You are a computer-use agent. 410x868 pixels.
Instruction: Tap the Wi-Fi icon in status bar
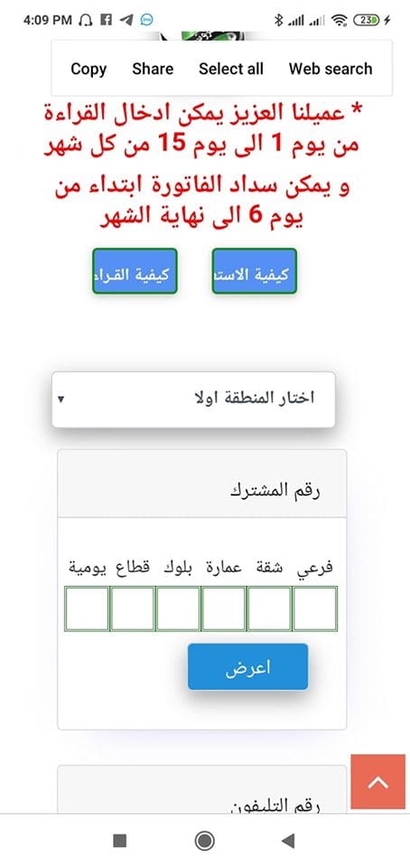(339, 21)
